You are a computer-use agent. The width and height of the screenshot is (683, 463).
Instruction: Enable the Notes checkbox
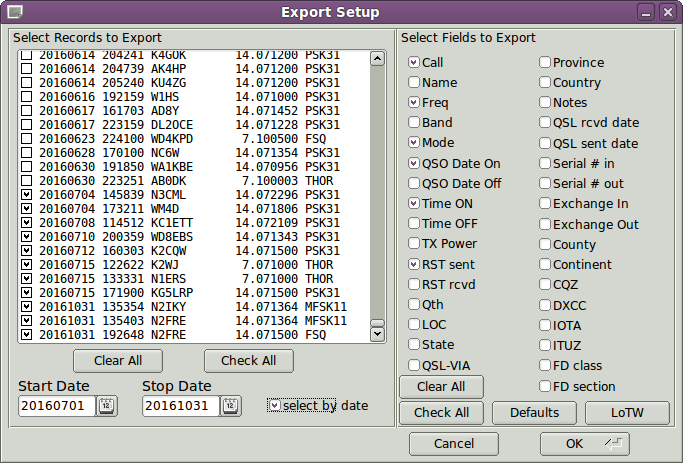[544, 102]
